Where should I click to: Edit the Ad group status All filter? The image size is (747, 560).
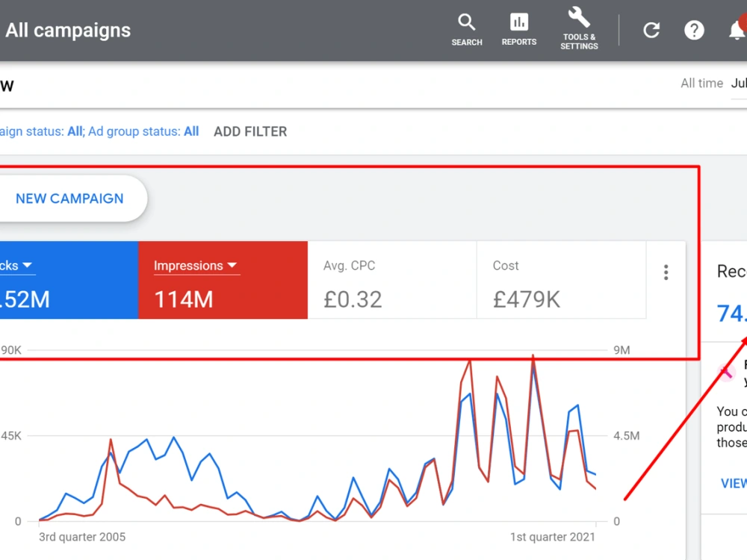[x=143, y=131]
